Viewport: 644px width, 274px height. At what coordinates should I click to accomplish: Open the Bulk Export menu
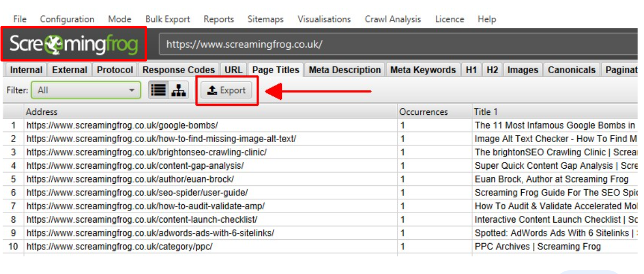click(x=168, y=19)
